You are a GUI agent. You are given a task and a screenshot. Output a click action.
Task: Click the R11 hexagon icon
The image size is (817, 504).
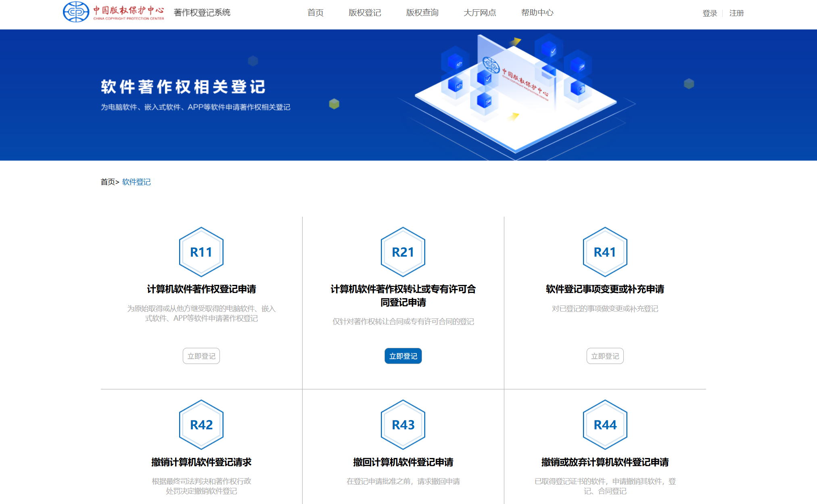201,252
